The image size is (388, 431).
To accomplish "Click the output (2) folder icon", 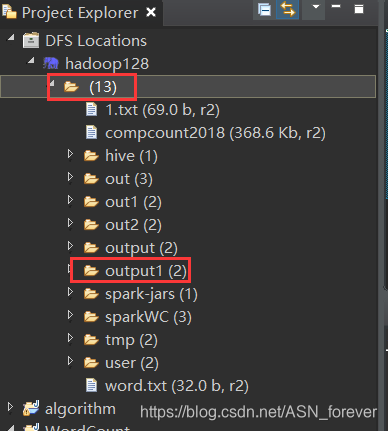I will 91,248.
